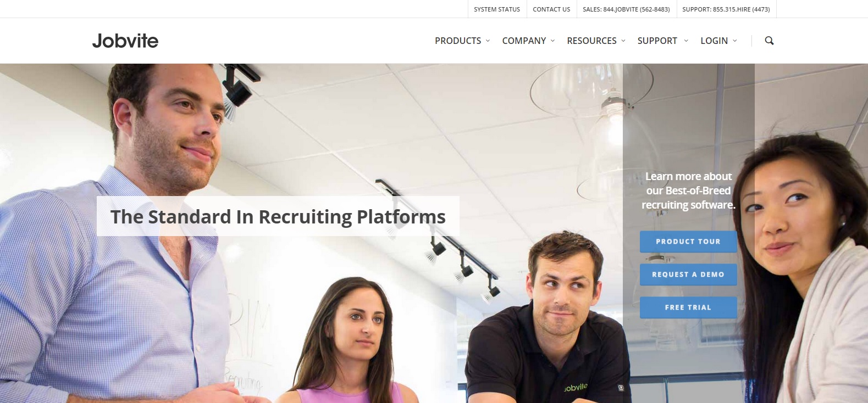Open the SUPPORT menu
Viewport: 868px width, 403px height.
point(657,41)
